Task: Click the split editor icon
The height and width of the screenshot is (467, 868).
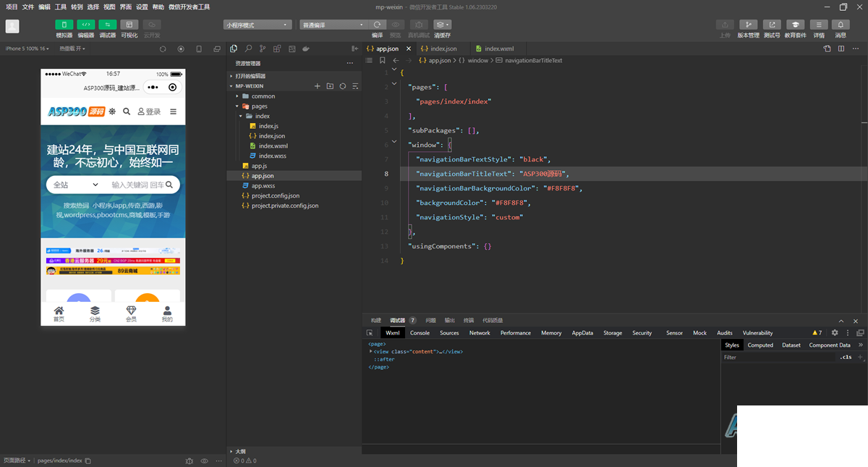Action: pos(841,49)
